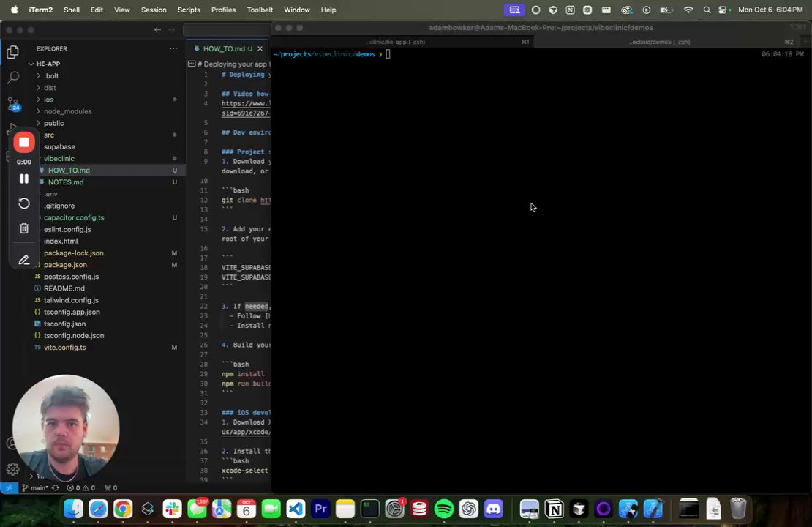This screenshot has height=527, width=812.
Task: Open the Toolbelt menu
Action: coord(260,10)
